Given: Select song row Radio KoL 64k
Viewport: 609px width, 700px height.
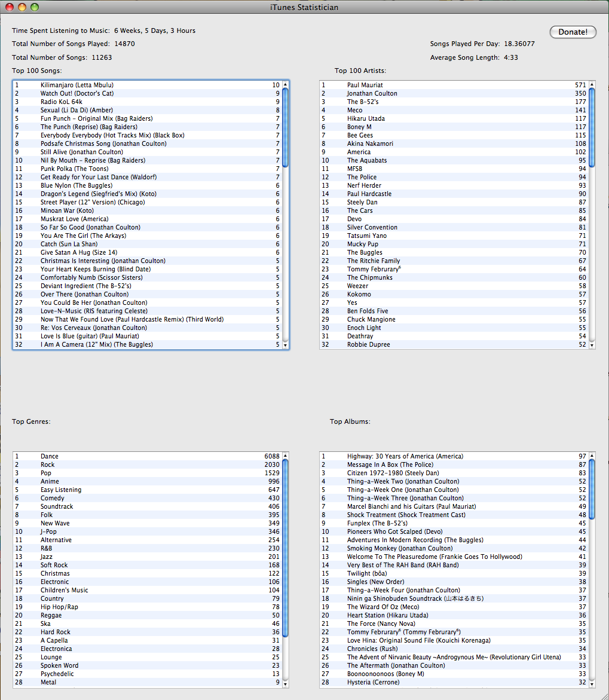Looking at the screenshot, I should (x=148, y=102).
